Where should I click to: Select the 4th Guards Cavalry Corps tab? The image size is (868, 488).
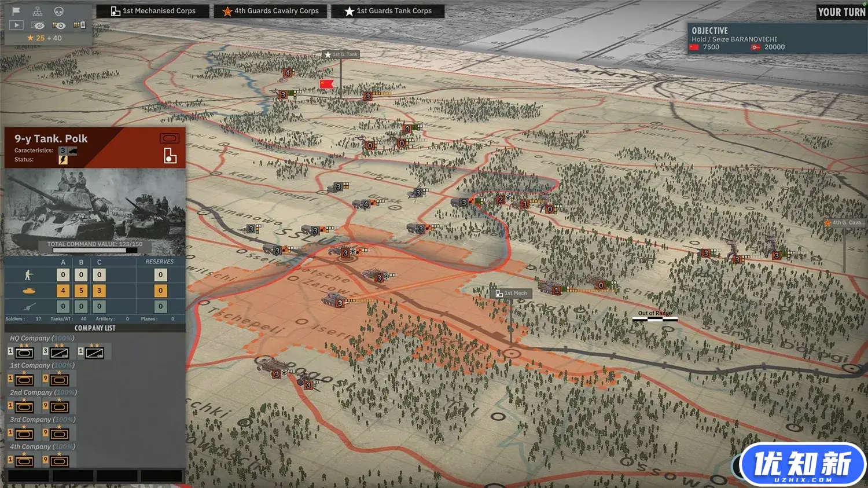[270, 11]
